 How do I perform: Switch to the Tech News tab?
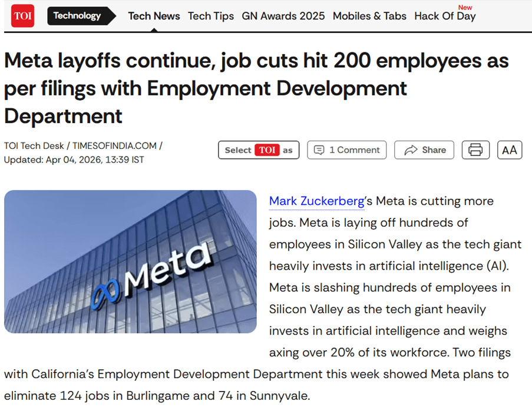tap(154, 16)
